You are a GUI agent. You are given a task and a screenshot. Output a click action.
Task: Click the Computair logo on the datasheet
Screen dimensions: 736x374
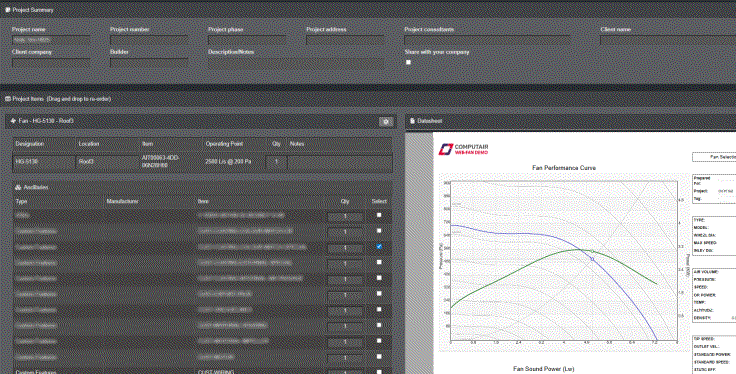click(x=463, y=149)
